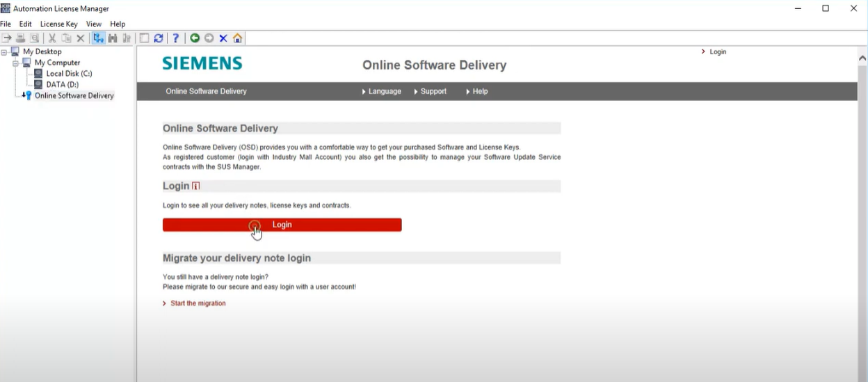This screenshot has width=868, height=382.
Task: Collapse the My Computer tree node
Action: click(15, 63)
